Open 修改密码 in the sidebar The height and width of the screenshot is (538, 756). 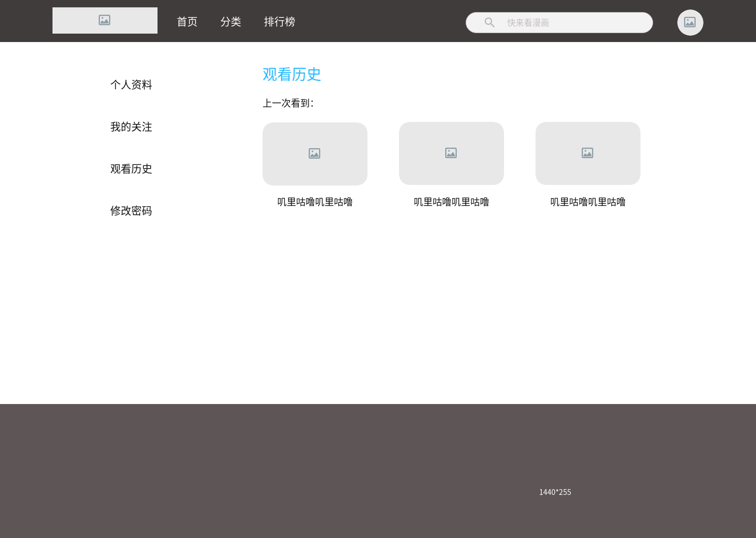click(131, 211)
